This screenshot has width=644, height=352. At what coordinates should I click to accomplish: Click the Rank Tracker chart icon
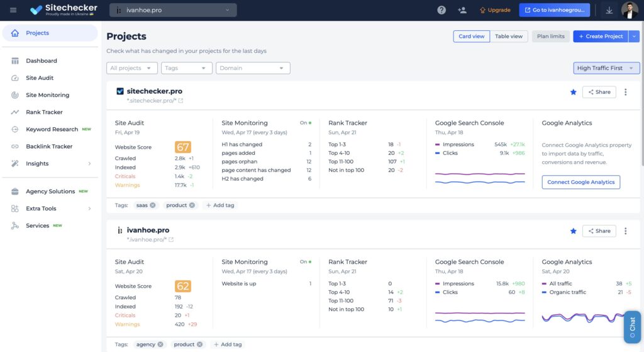pyautogui.click(x=15, y=112)
